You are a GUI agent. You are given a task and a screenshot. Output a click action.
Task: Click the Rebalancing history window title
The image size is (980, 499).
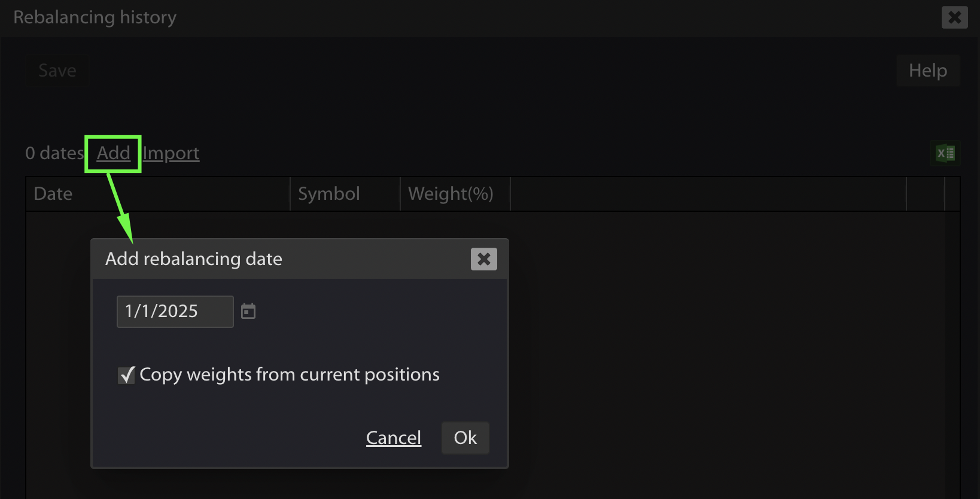pos(95,17)
